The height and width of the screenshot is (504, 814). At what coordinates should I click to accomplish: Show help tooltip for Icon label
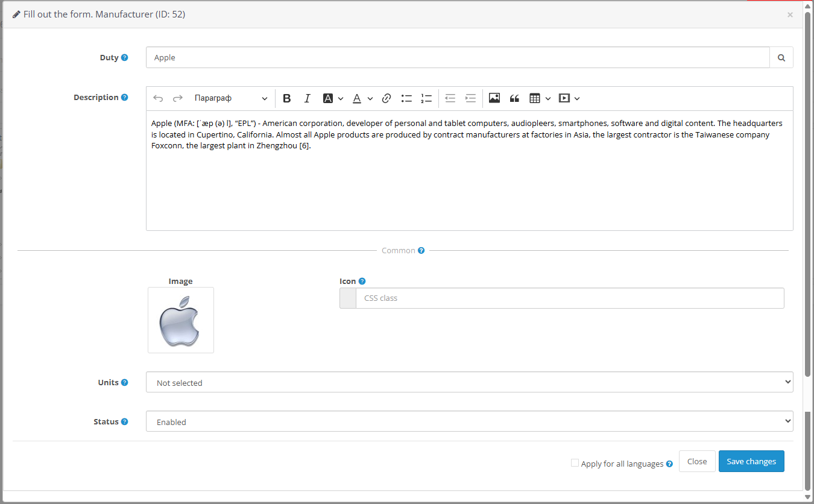362,282
